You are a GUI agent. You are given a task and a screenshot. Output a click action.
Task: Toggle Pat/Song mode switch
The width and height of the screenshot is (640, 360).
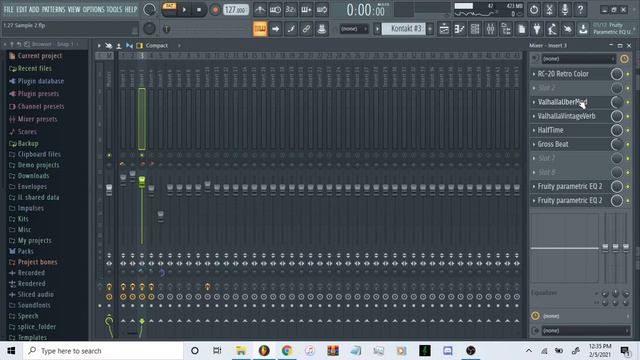(x=169, y=9)
